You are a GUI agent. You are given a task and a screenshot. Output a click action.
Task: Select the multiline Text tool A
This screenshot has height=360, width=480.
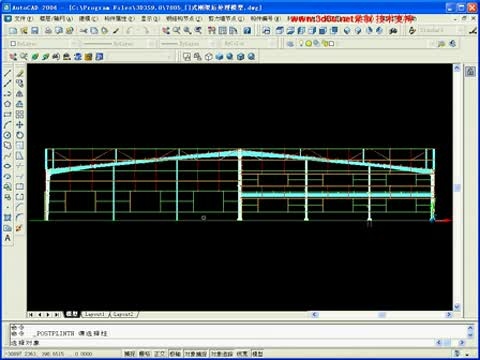[7, 238]
